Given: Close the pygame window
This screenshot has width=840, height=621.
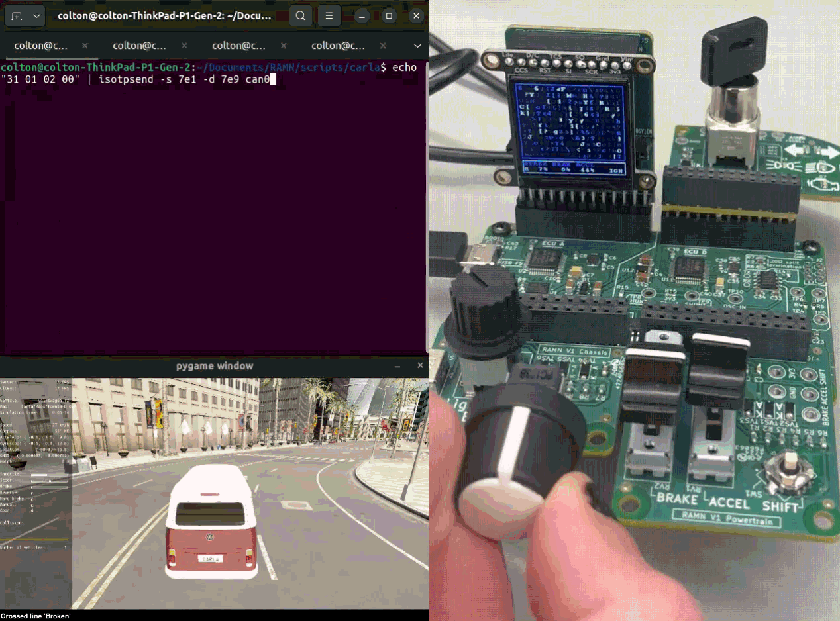Looking at the screenshot, I should [x=420, y=365].
